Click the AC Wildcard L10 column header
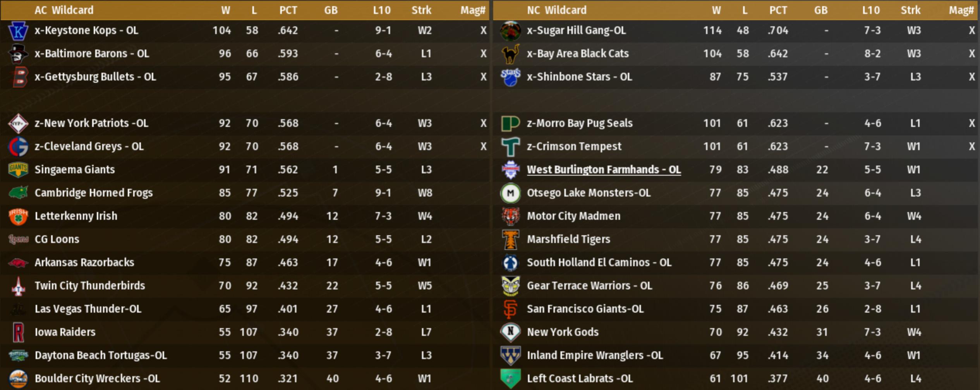 [381, 10]
